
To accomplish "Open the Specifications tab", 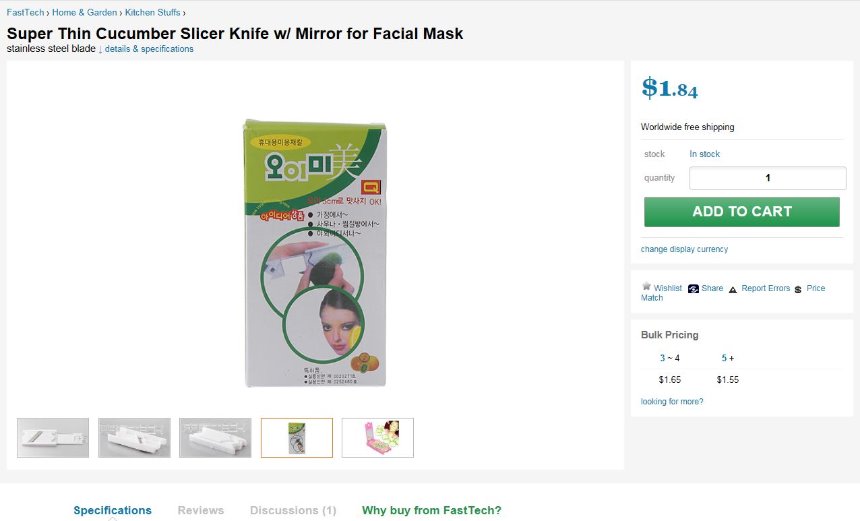I will pos(112,510).
